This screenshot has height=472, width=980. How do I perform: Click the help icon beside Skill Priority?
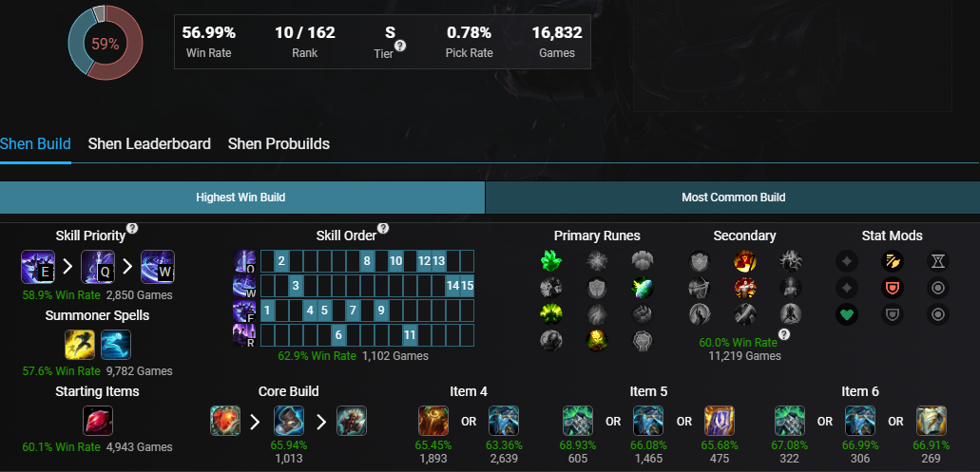[132, 229]
